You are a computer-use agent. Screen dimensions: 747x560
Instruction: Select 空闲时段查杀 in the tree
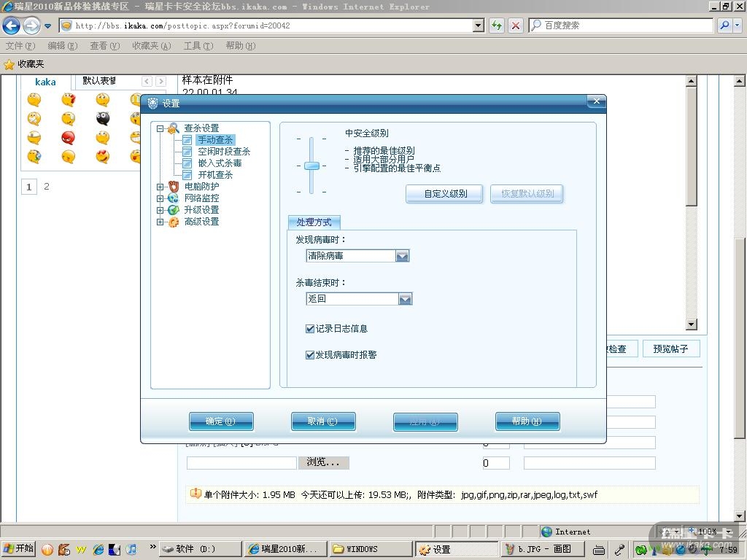point(224,152)
